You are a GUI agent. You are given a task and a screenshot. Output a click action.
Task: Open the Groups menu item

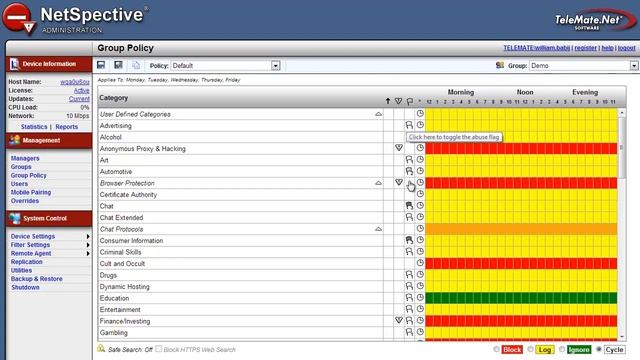pos(21,167)
